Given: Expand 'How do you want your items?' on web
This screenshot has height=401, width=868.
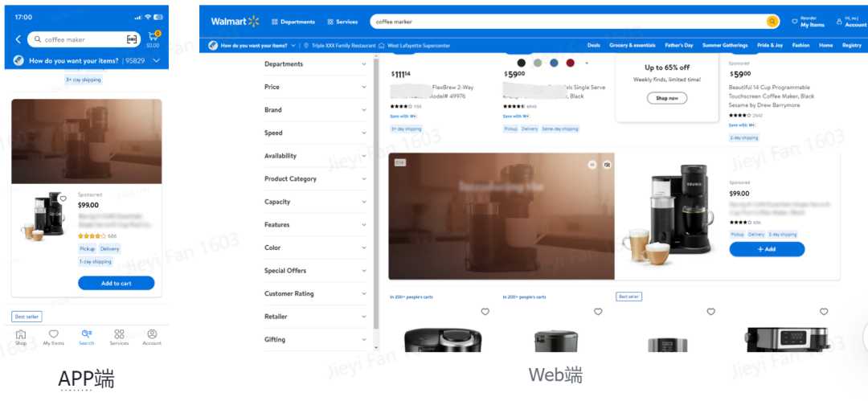Looking at the screenshot, I should pos(252,46).
